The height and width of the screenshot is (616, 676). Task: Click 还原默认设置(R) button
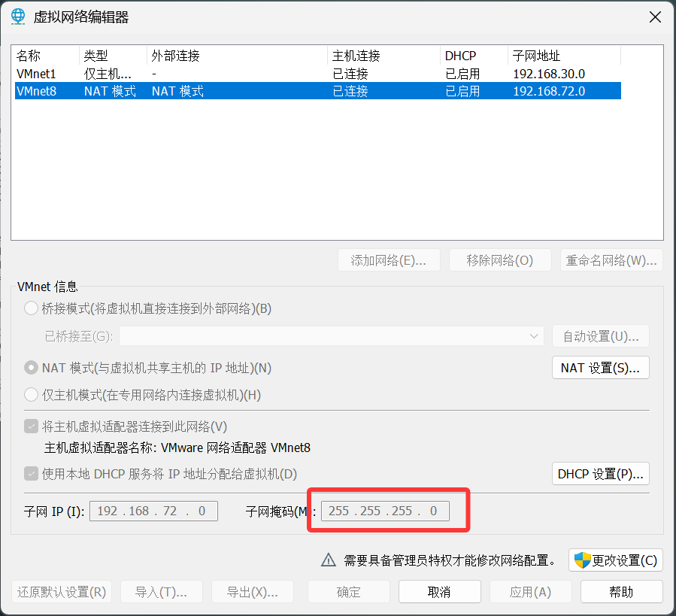coord(62,592)
